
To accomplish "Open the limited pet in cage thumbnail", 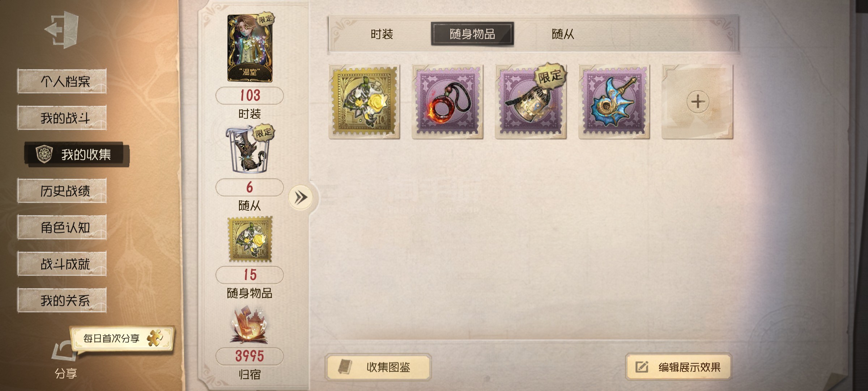I will 249,149.
